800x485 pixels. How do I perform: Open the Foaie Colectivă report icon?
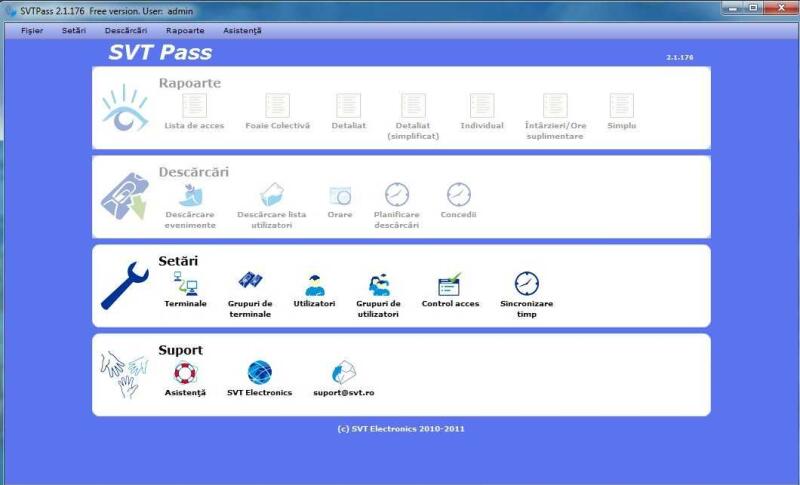click(278, 106)
